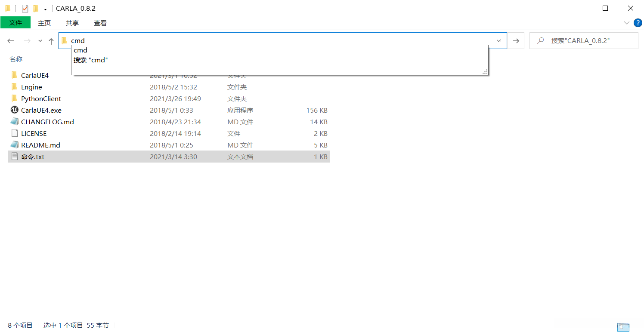Switch to the 查看 ribbon tab

tap(100, 23)
